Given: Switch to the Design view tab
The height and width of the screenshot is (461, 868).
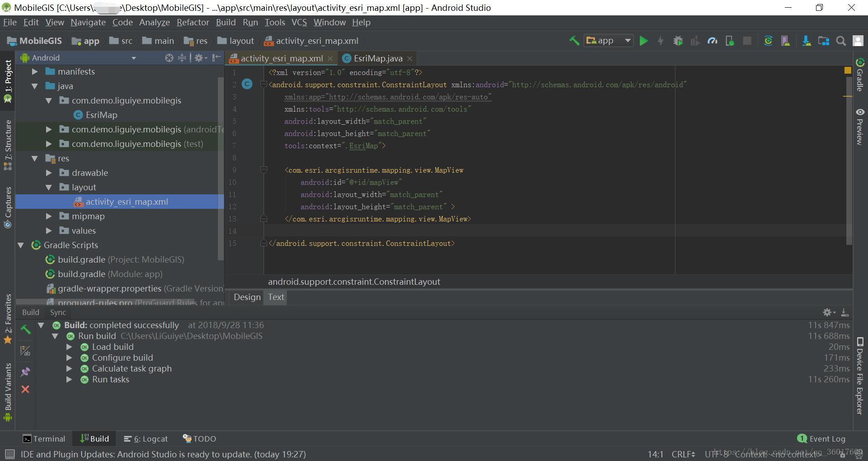Looking at the screenshot, I should pos(247,297).
